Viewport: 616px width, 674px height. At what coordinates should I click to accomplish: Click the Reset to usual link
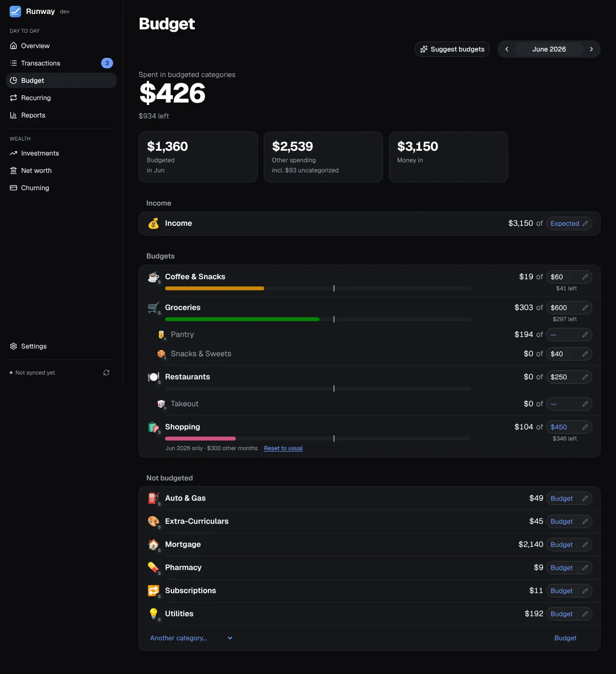click(x=283, y=448)
